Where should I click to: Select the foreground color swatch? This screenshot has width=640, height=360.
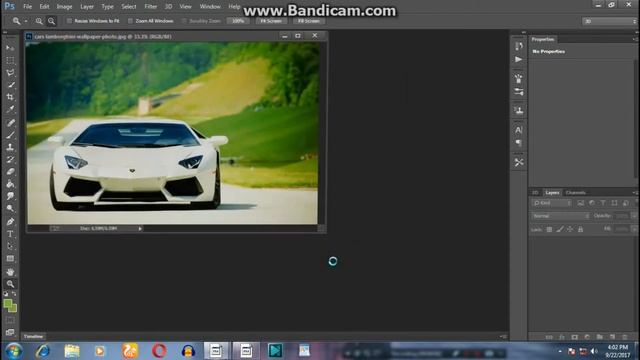[x=8, y=303]
